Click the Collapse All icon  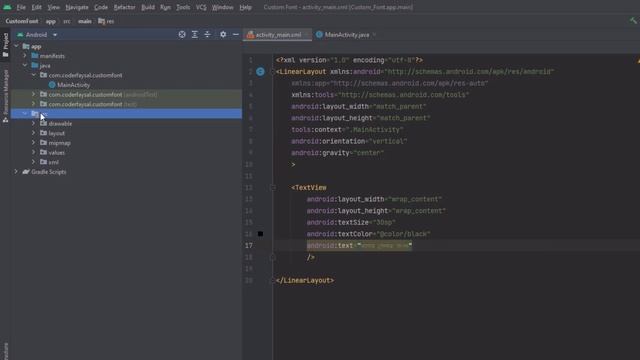pyautogui.click(x=207, y=35)
